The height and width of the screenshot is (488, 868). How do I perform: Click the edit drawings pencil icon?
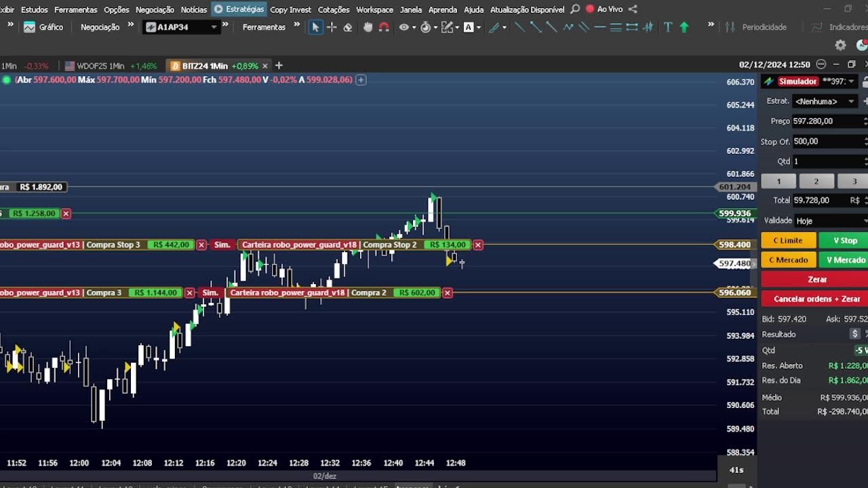pyautogui.click(x=447, y=27)
